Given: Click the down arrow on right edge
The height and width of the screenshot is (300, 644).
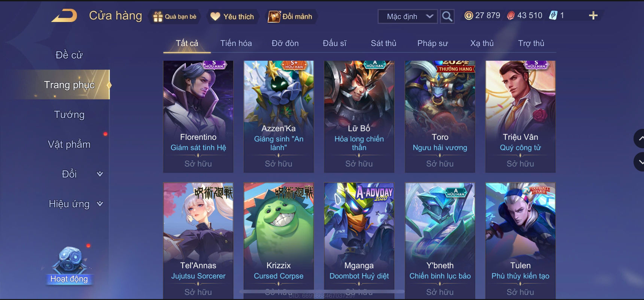Looking at the screenshot, I should pos(639,162).
